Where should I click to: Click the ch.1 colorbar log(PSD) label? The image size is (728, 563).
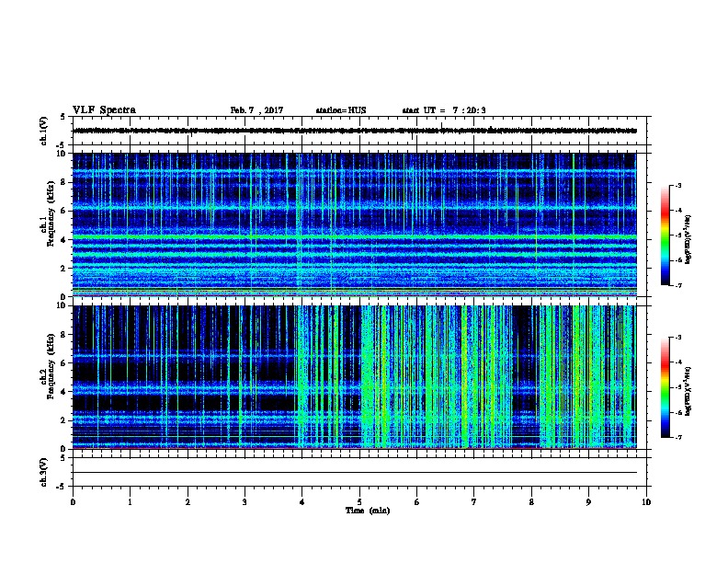click(x=688, y=239)
